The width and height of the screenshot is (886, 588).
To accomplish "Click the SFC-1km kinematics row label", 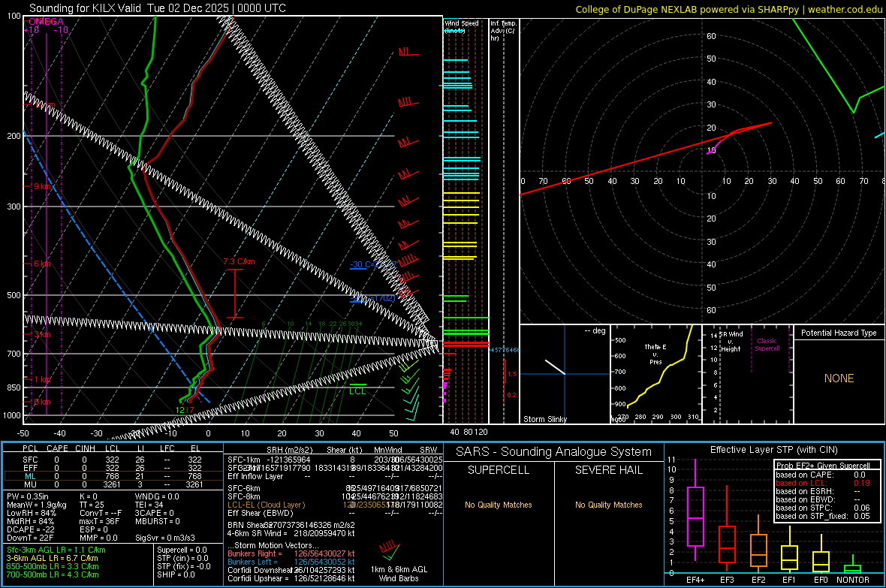I will [x=244, y=460].
